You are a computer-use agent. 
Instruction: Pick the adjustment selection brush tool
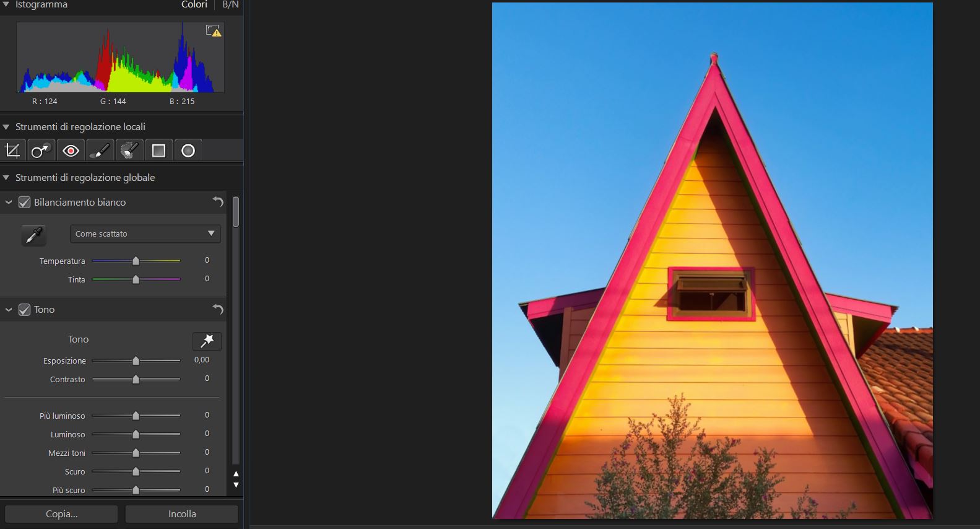[129, 151]
